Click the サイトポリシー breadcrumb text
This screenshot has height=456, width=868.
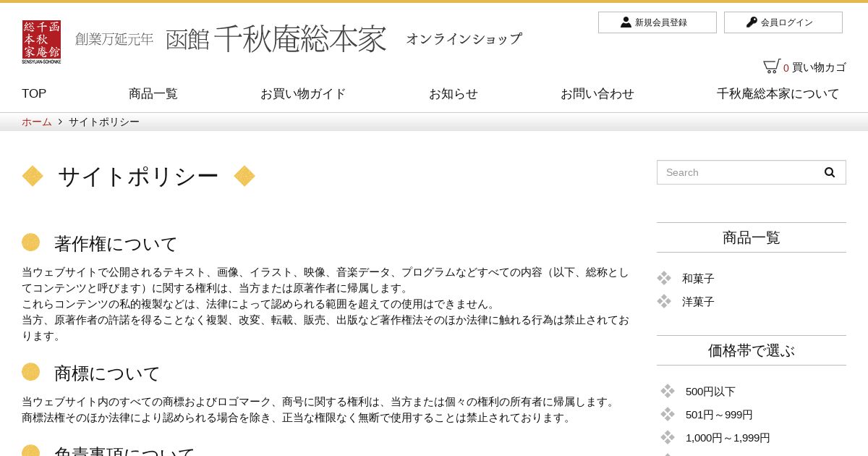tap(104, 122)
